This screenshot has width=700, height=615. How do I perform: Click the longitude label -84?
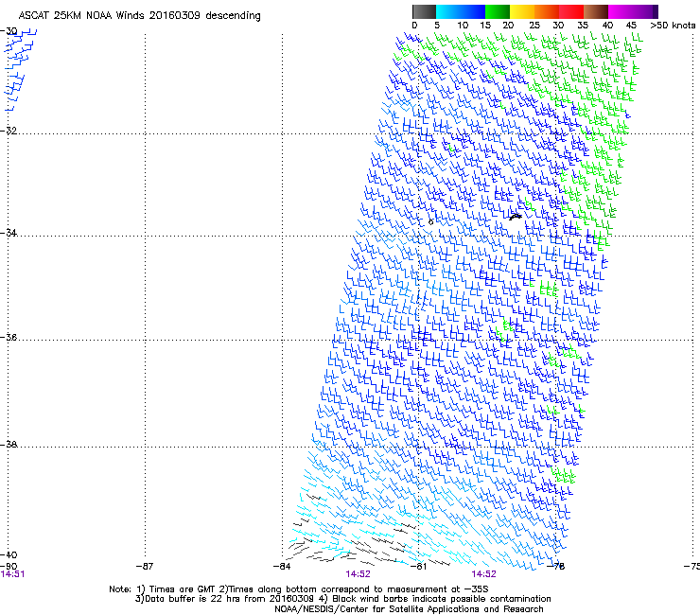click(x=282, y=567)
